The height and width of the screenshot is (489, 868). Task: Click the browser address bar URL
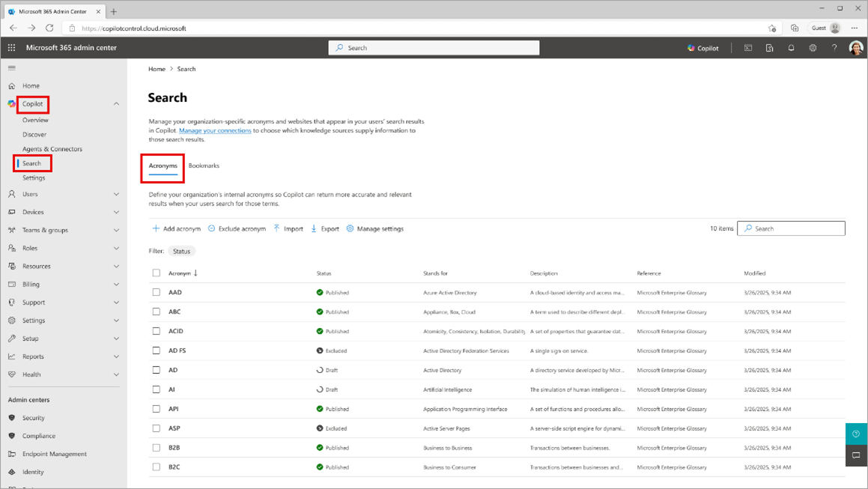point(134,28)
